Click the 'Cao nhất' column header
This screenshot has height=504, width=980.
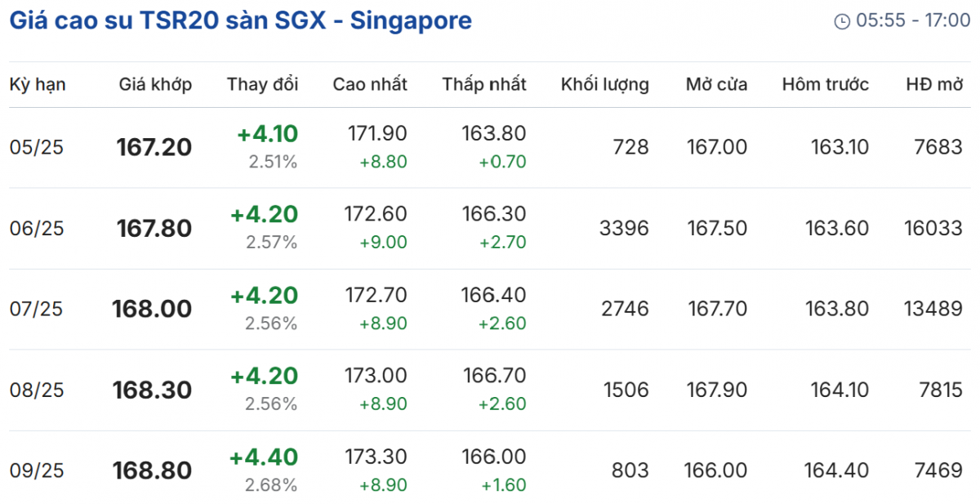point(370,84)
